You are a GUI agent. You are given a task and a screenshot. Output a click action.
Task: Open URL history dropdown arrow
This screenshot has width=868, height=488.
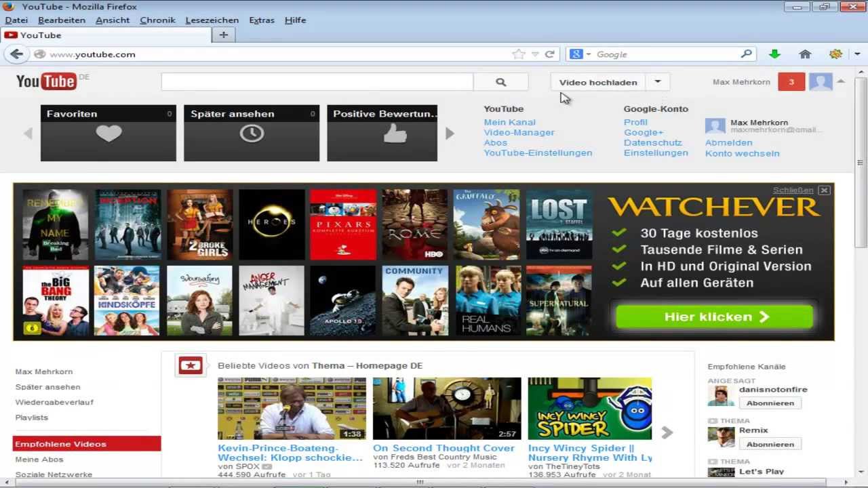(535, 54)
